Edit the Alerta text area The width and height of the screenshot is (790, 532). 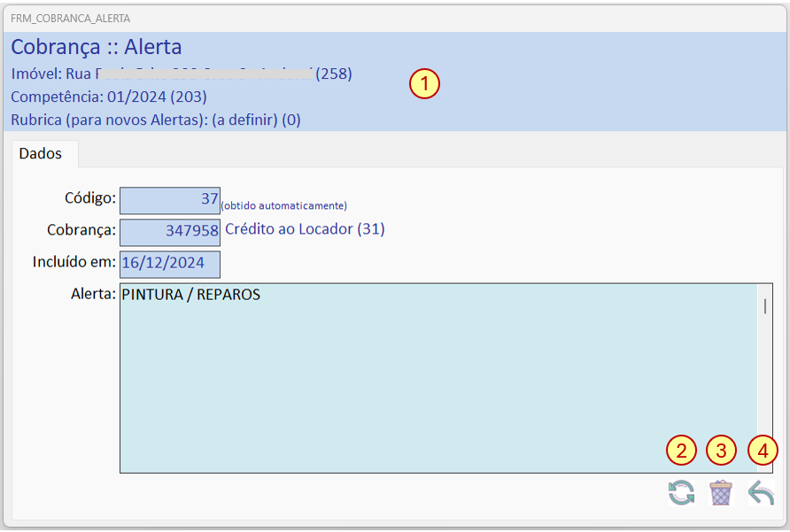(438, 378)
